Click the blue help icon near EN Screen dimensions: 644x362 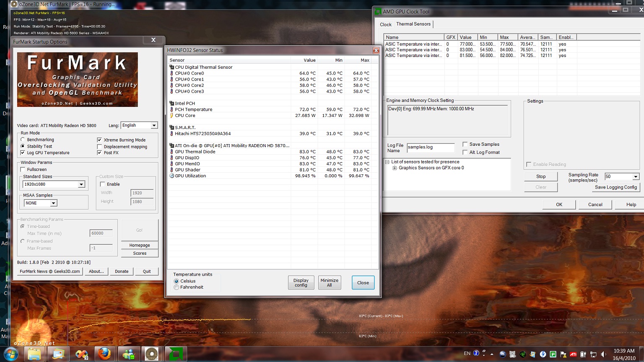click(x=476, y=353)
